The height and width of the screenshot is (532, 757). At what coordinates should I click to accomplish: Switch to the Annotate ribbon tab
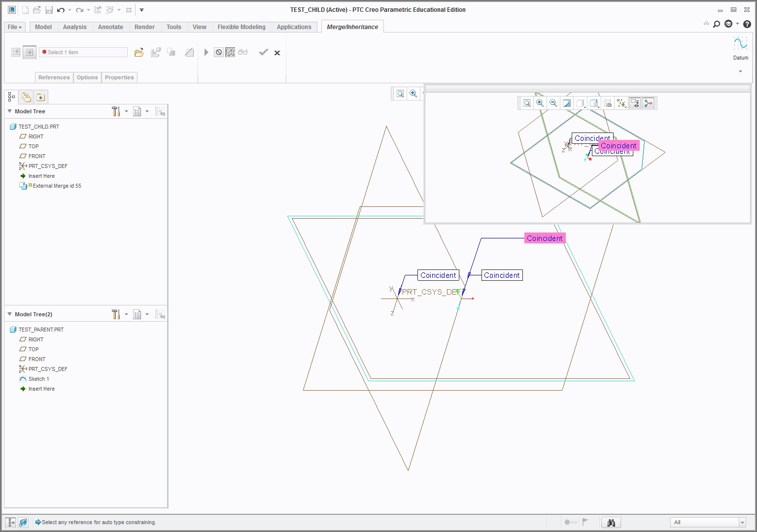pos(110,27)
